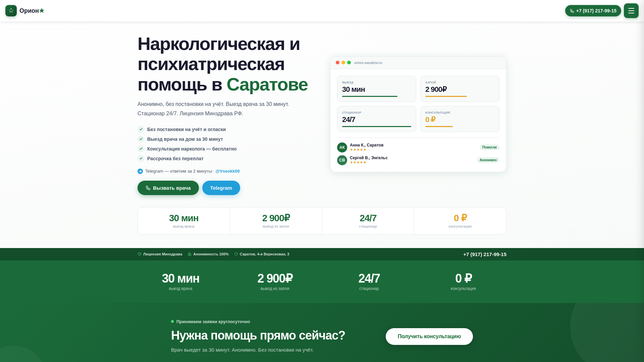Click the green window dot in mockup
Screen dimensions: 644x362
349,63
